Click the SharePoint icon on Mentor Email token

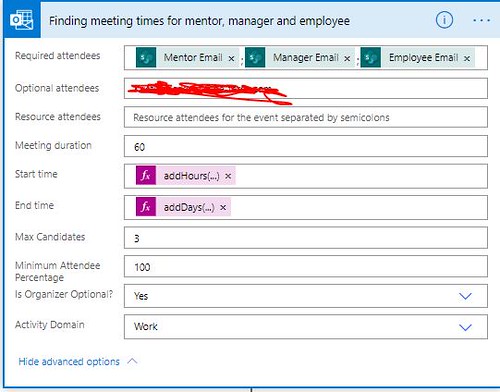tap(146, 57)
